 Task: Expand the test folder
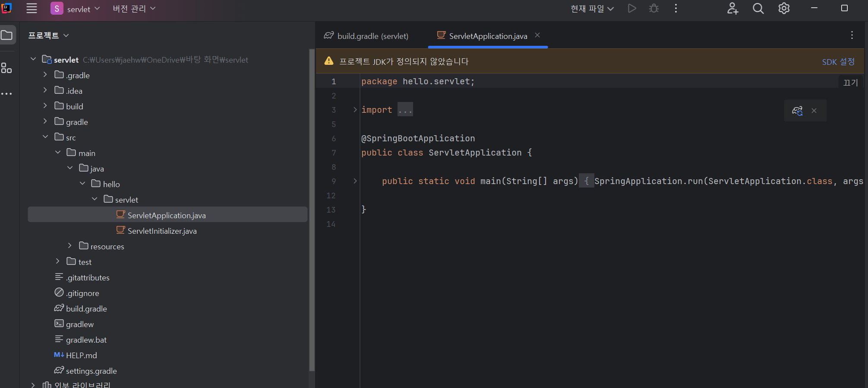(58, 261)
